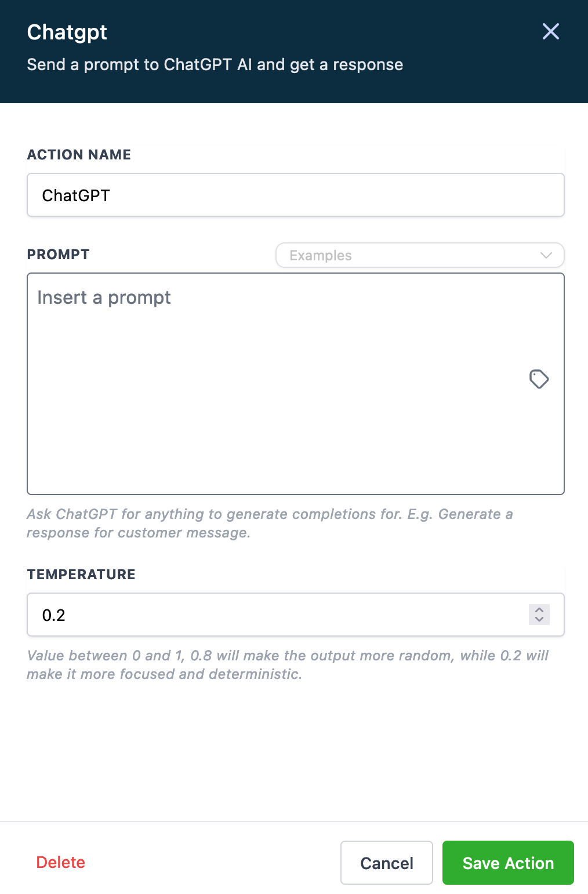
Task: Click the ACTION NAME field label
Action: [x=79, y=155]
